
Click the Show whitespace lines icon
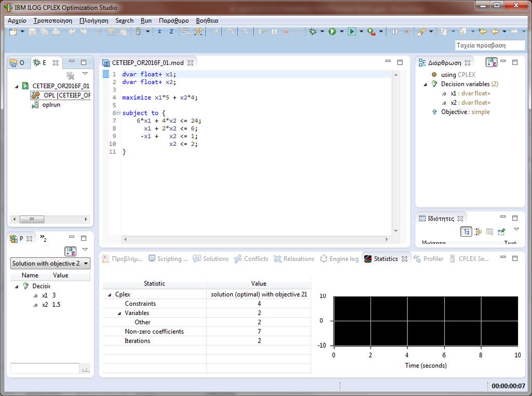pos(186,32)
